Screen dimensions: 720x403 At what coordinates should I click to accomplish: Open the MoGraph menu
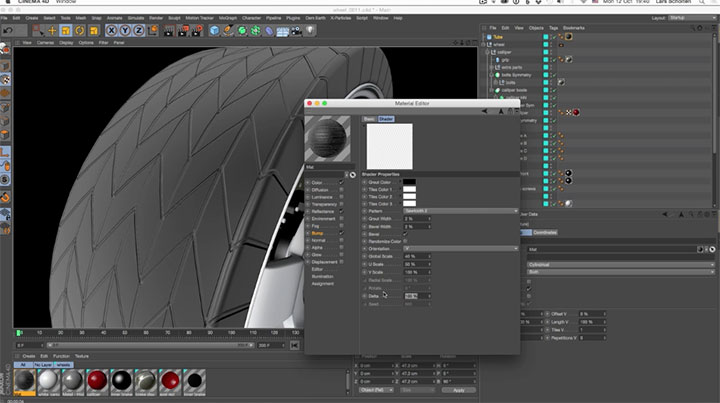click(228, 18)
